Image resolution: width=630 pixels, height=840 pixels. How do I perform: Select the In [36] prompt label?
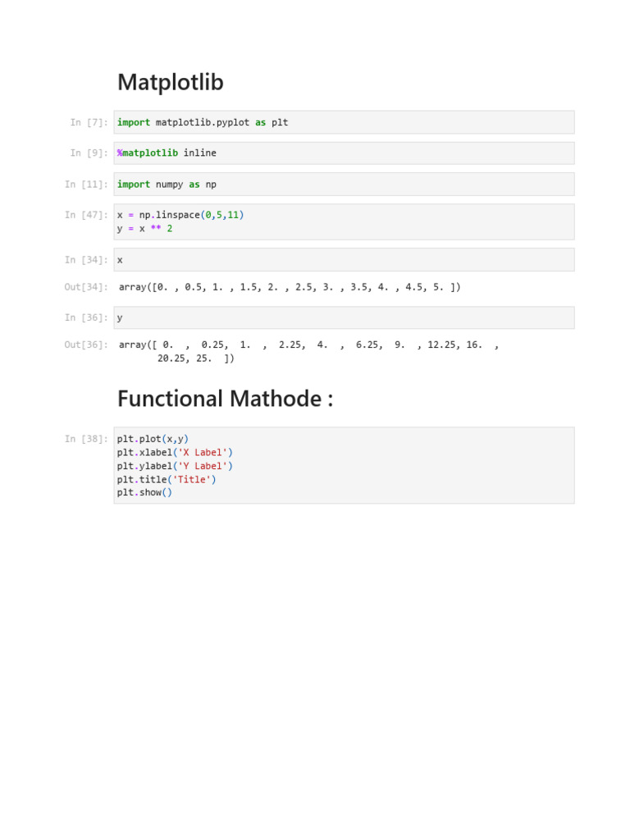[86, 317]
